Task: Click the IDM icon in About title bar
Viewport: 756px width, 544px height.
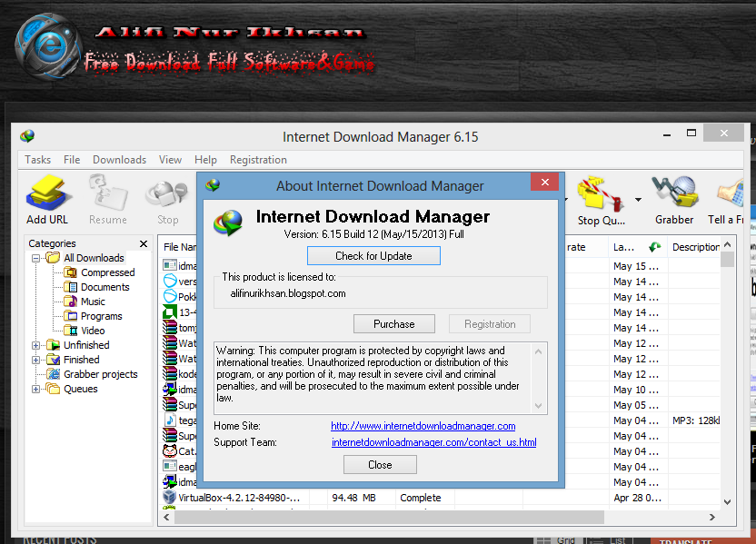Action: pos(213,185)
